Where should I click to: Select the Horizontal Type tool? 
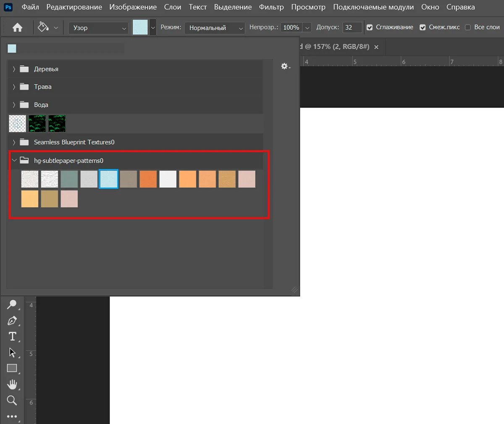point(12,336)
